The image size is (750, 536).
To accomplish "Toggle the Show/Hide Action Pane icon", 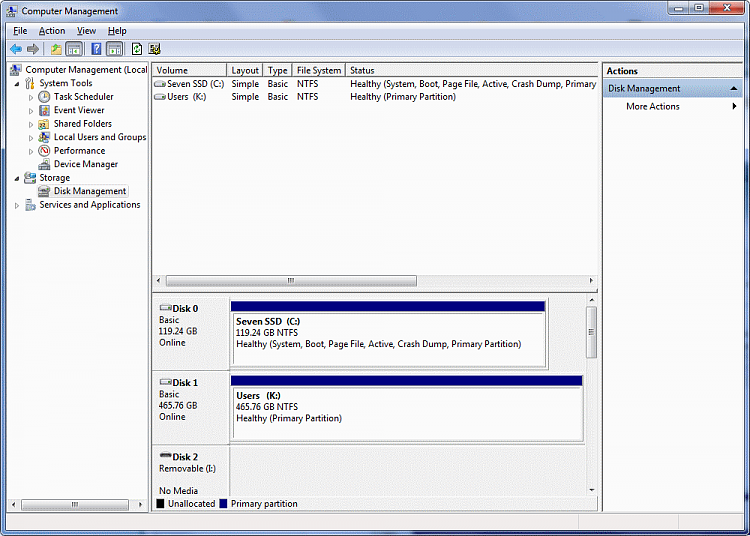I will click(x=114, y=49).
